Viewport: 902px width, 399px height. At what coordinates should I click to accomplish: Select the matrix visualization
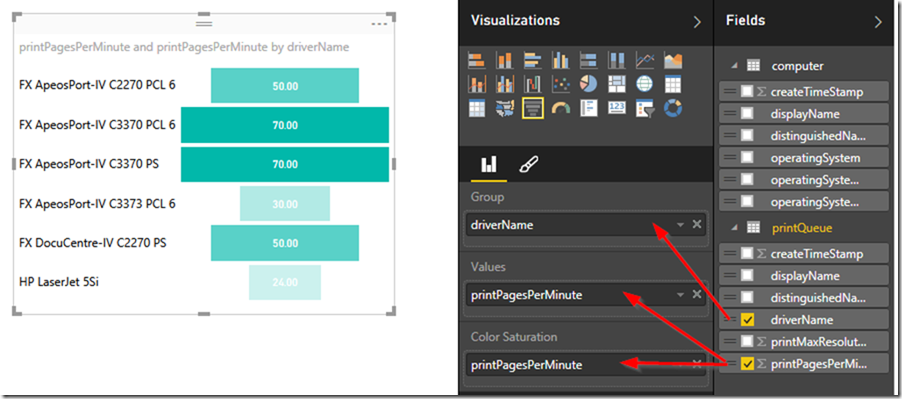(x=476, y=108)
